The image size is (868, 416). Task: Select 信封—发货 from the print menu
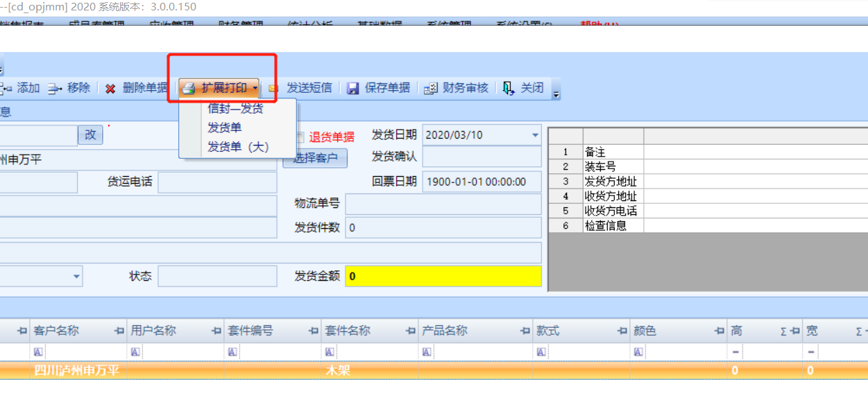point(235,109)
